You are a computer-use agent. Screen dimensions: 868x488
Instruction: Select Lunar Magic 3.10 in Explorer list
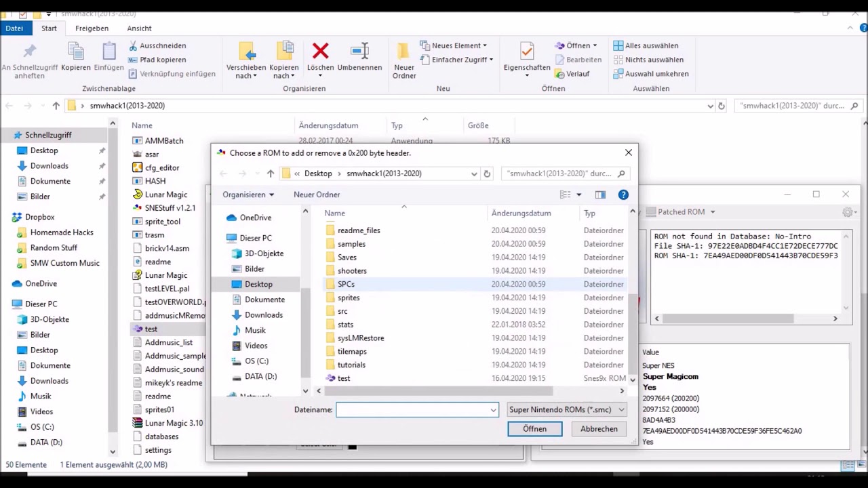(174, 423)
